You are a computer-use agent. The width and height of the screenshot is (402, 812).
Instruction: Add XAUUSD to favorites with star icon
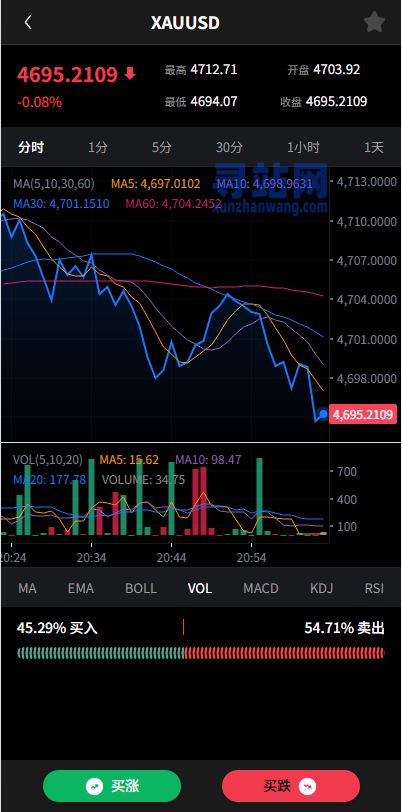point(374,23)
